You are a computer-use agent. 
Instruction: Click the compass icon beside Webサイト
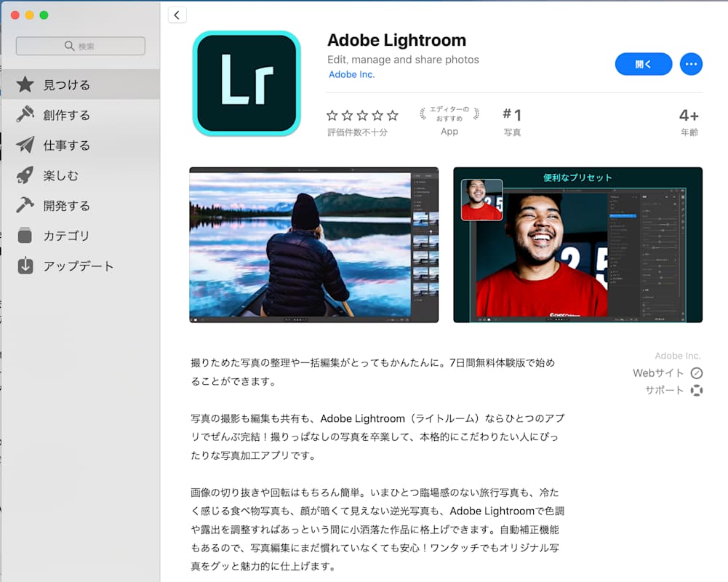[x=697, y=373]
